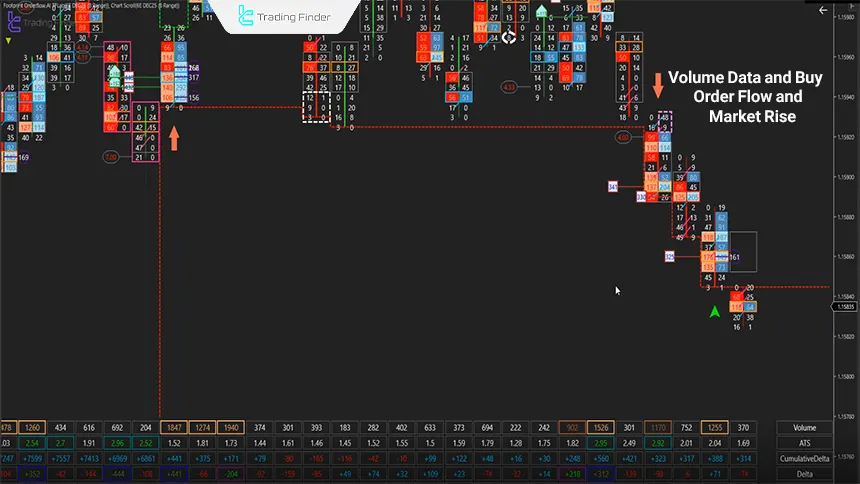Select the 2.52 ATS cell
This screenshot has width=860, height=484.
pos(146,443)
